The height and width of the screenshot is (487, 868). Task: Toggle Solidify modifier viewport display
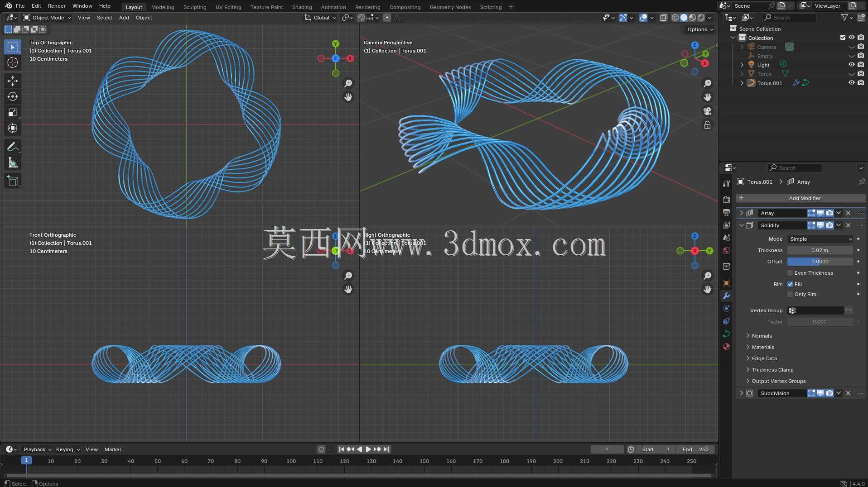click(820, 225)
